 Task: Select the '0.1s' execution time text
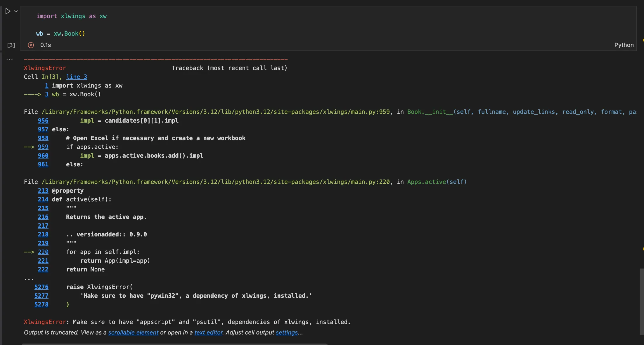point(46,45)
